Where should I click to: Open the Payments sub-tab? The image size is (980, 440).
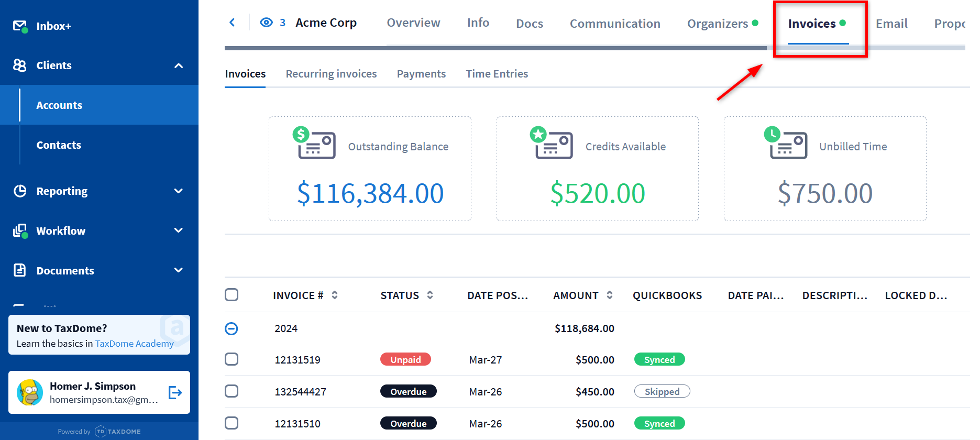click(421, 74)
